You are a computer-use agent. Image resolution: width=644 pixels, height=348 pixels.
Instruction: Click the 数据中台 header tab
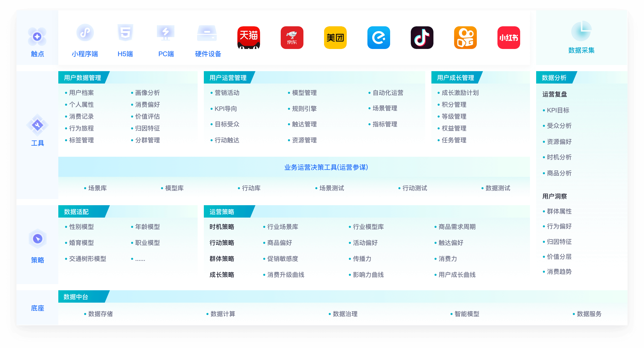pyautogui.click(x=76, y=297)
